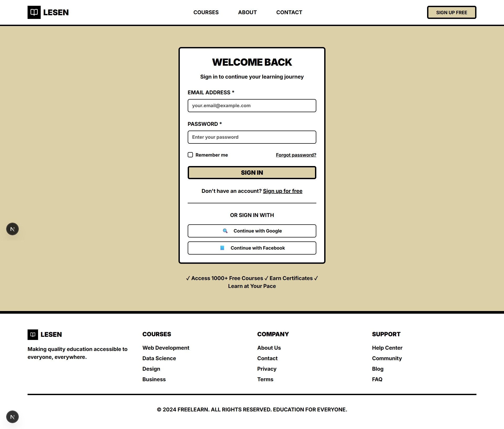Toggle the Remember me checkbox
Screen dimensions: 504x429
[190, 155]
